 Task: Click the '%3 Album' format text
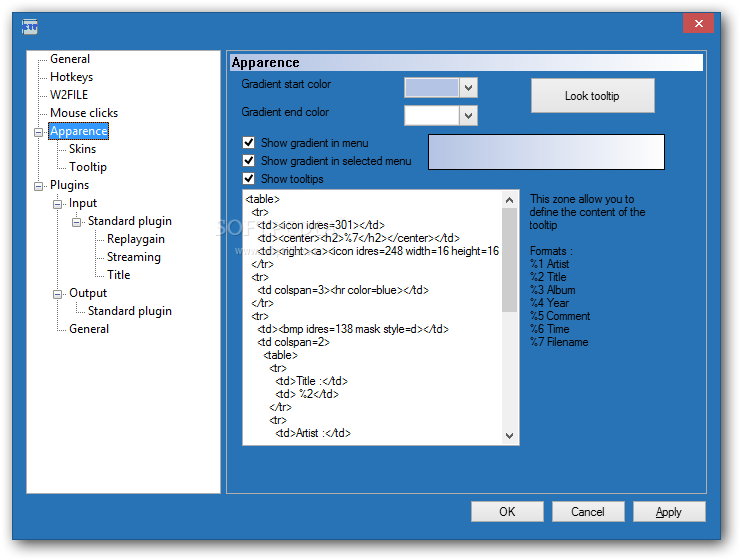[x=552, y=290]
